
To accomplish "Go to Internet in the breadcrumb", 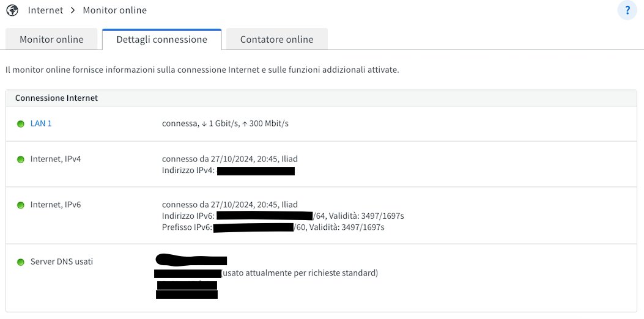I will (x=45, y=10).
